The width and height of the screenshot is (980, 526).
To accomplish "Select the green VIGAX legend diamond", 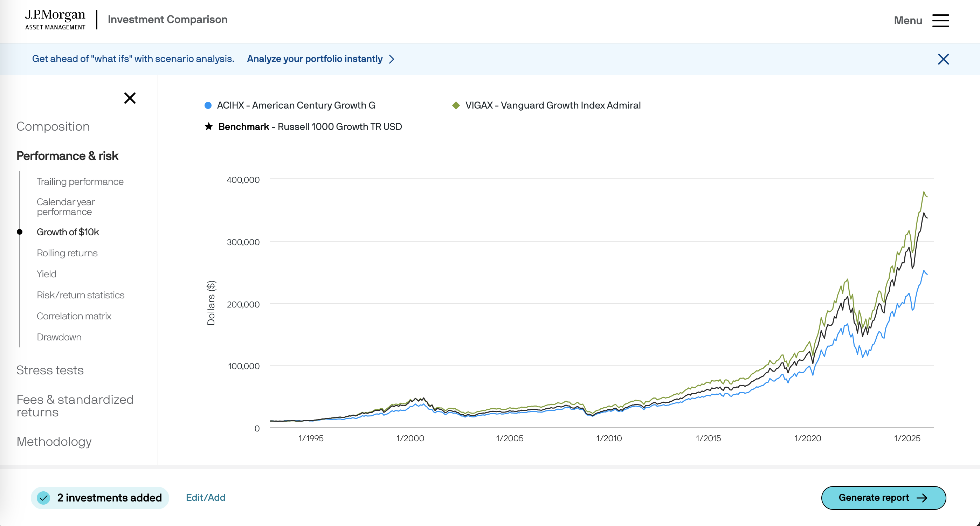I will coord(455,105).
